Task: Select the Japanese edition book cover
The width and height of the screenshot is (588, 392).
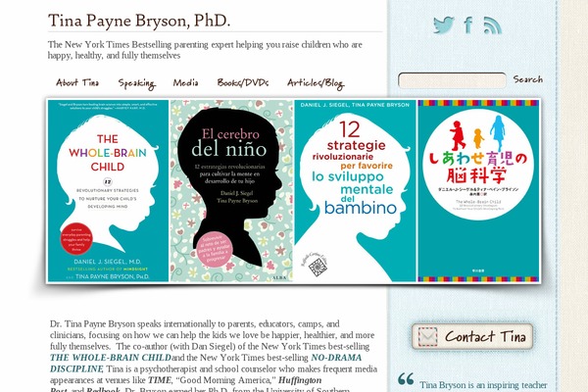Action: [x=478, y=190]
